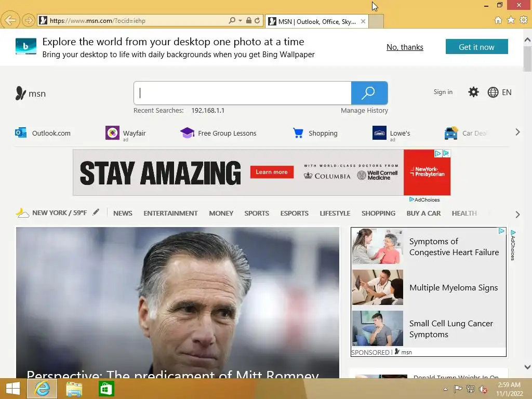Screen dimensions: 532x399
Task: Open browser Tools gear icon
Action: tap(524, 20)
